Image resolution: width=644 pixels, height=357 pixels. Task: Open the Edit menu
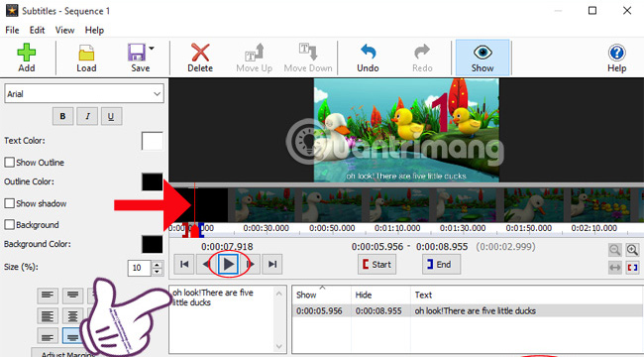coord(37,30)
